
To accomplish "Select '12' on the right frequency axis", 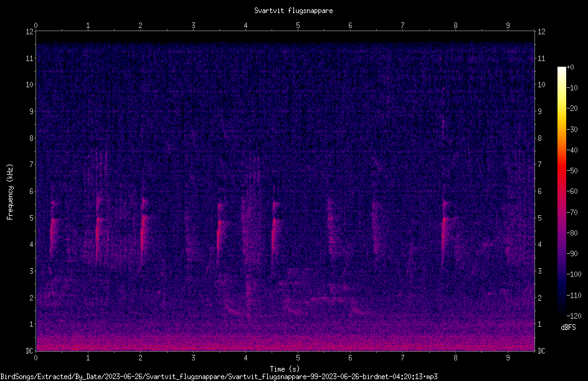I will click(541, 32).
